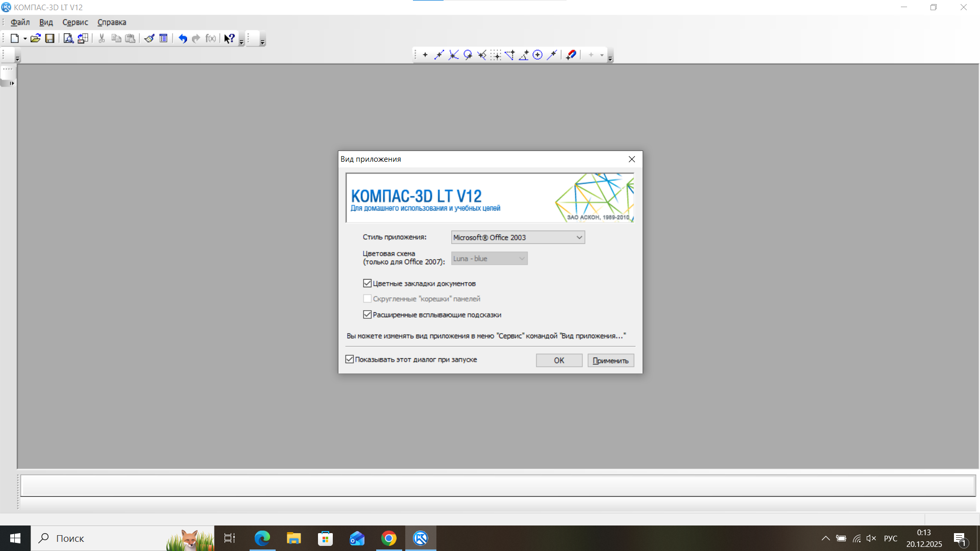This screenshot has width=980, height=551.
Task: Toggle the red-blue magnet snapping icon
Action: pos(571,55)
